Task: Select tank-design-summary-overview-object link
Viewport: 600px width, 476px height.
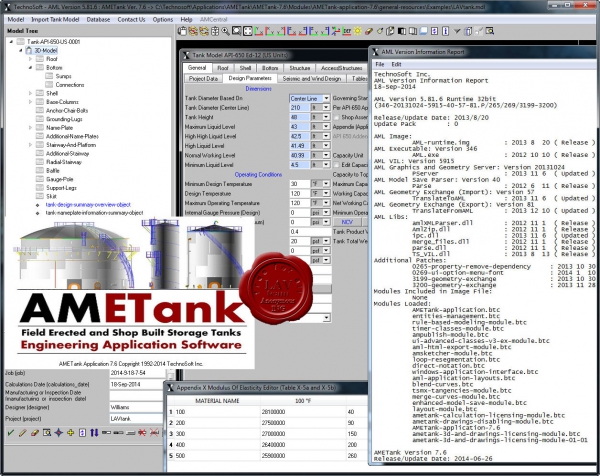Action: [88, 205]
